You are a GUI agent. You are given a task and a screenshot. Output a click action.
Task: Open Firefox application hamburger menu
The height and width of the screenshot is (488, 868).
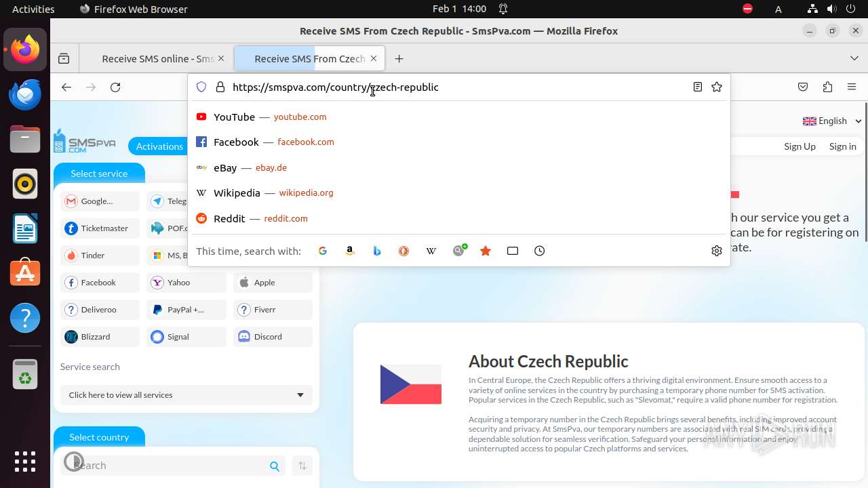(852, 87)
